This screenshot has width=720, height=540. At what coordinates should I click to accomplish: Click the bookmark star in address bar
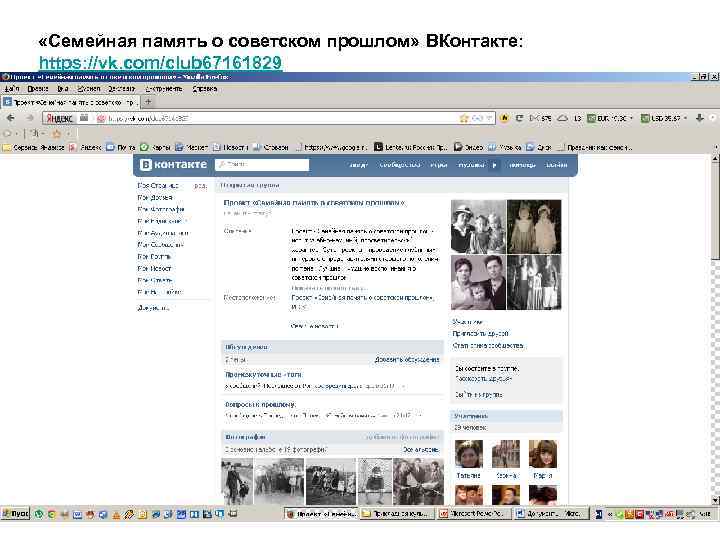[x=464, y=118]
